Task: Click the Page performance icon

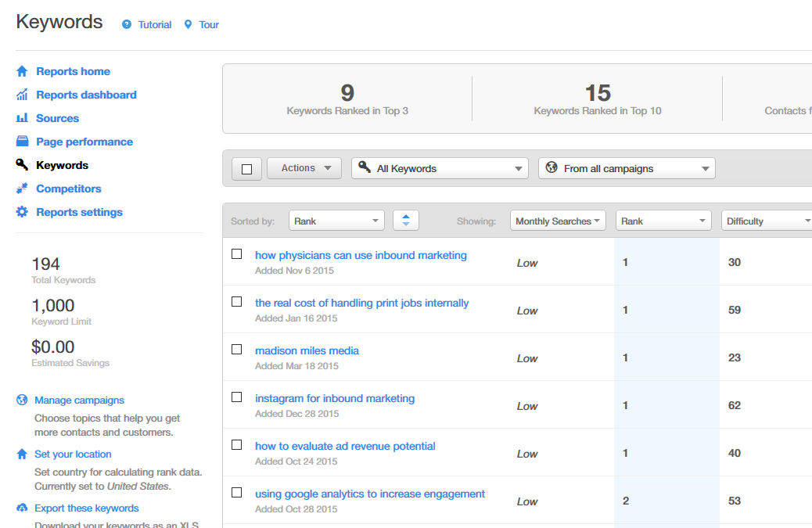Action: tap(22, 141)
